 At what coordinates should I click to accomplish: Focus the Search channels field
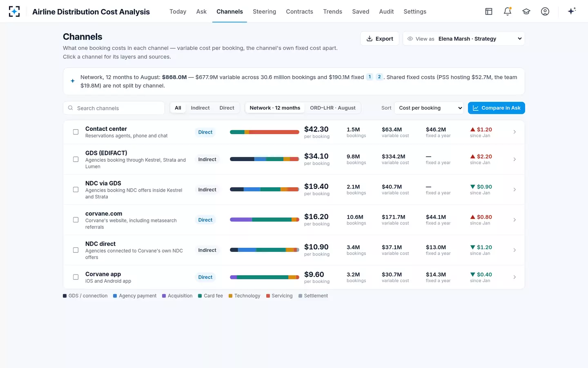(114, 108)
